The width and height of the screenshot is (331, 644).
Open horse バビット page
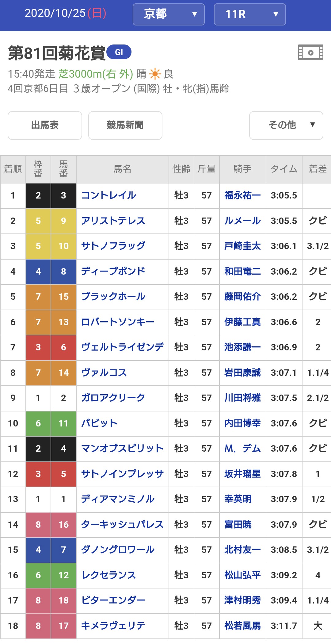coord(99,423)
